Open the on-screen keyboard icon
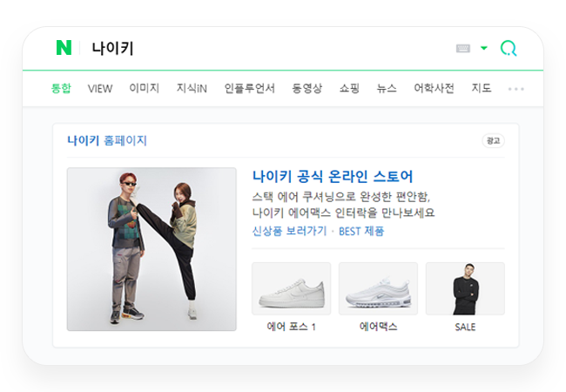566x392 pixels. [463, 48]
